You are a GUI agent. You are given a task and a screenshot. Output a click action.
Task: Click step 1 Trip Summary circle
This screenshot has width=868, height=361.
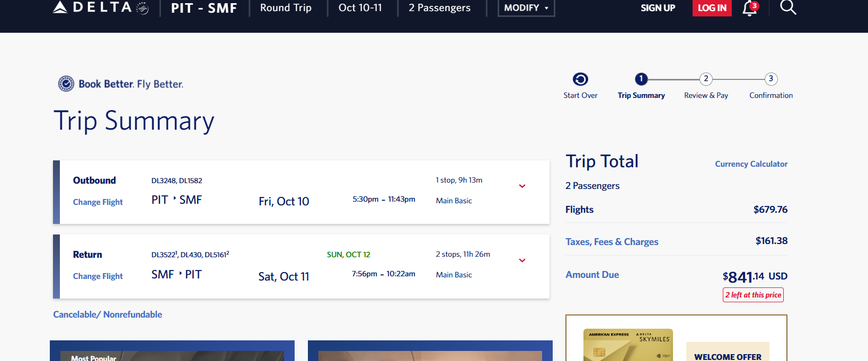point(641,79)
